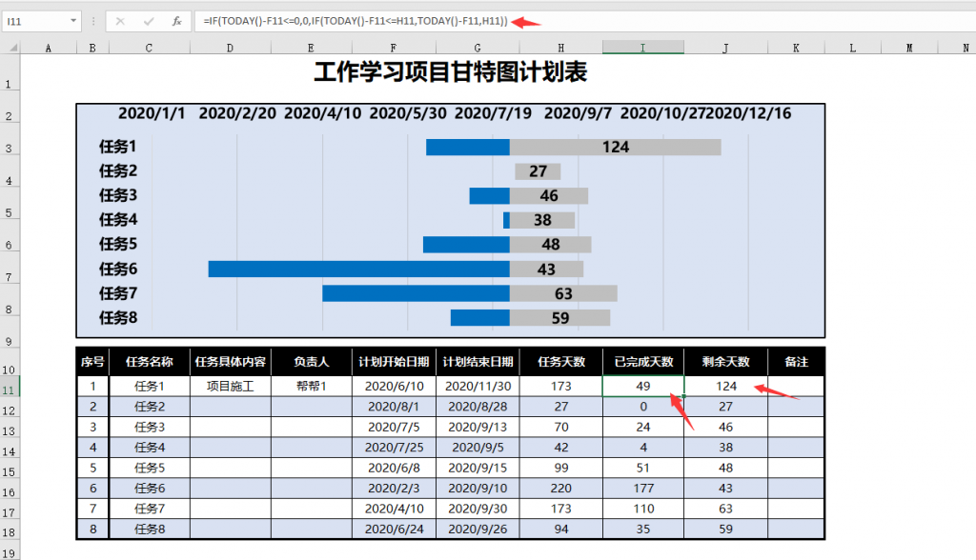Click the 已完成天数 header cell
The image size is (976, 560).
[643, 362]
